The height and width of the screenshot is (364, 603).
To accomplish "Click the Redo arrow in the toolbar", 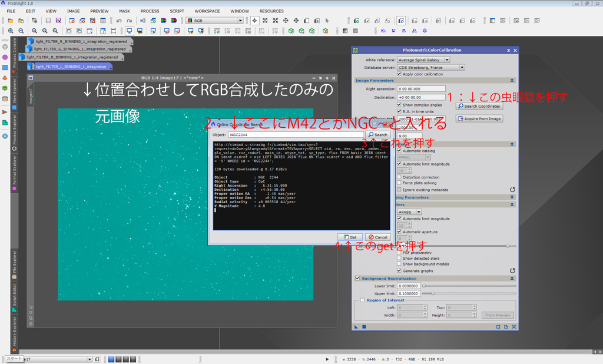I will tap(130, 21).
